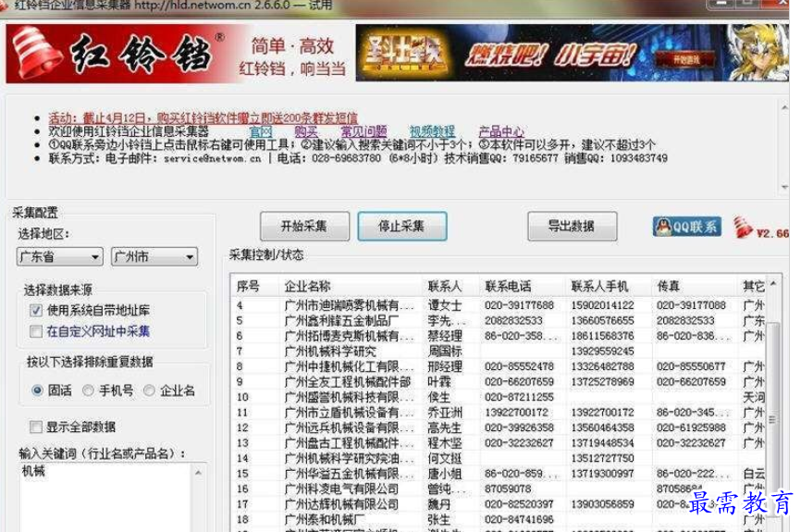Select row 17 广州达辉机械有限公司
This screenshot has width=801, height=532.
(x=499, y=504)
